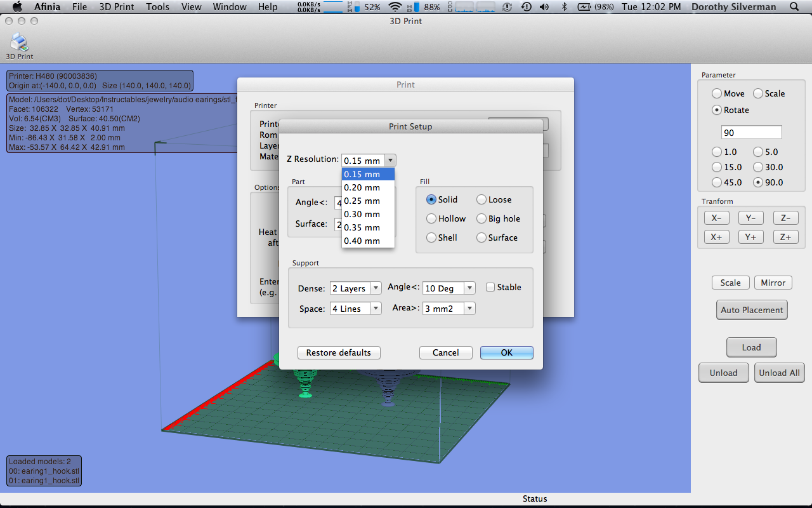
Task: Select the dark blue earring model
Action: pos(388,387)
